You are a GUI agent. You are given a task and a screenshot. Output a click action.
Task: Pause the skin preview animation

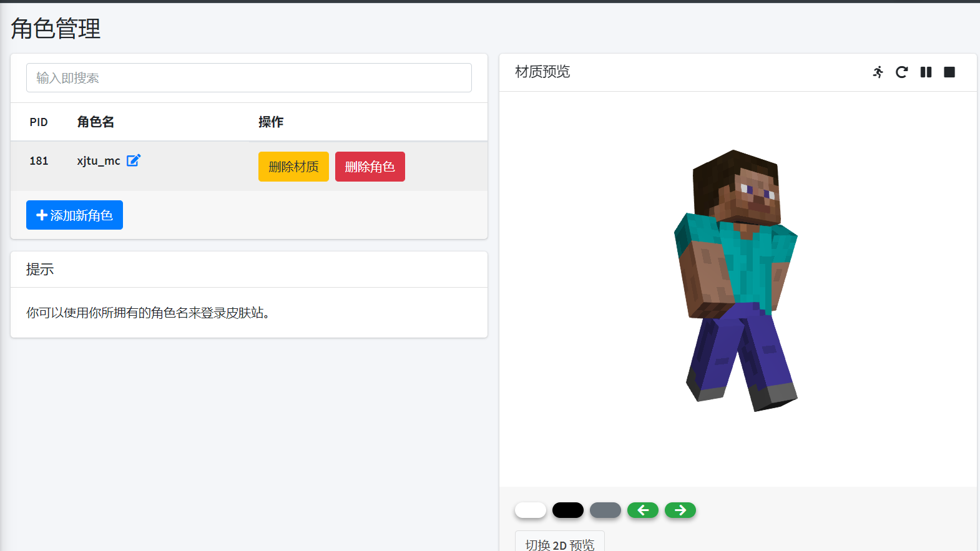(x=926, y=72)
